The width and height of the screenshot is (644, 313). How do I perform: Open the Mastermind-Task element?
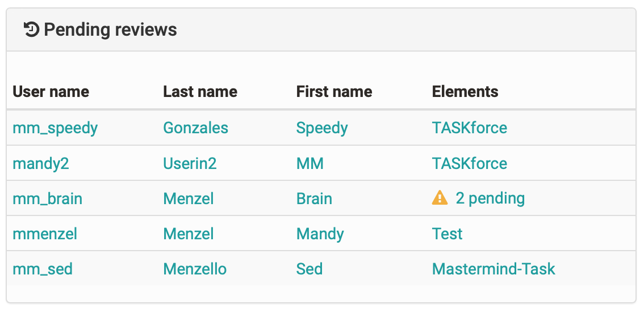point(494,269)
